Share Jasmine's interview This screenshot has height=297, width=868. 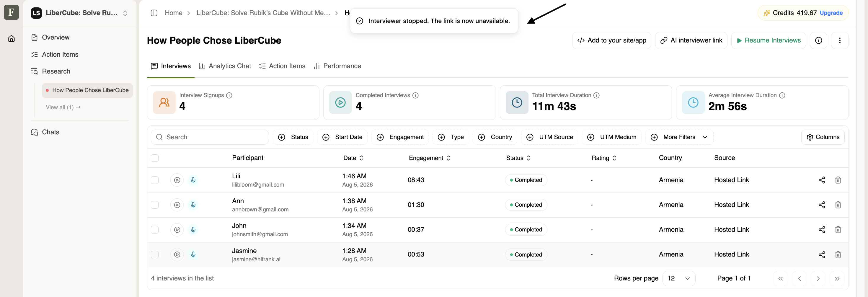pos(822,254)
